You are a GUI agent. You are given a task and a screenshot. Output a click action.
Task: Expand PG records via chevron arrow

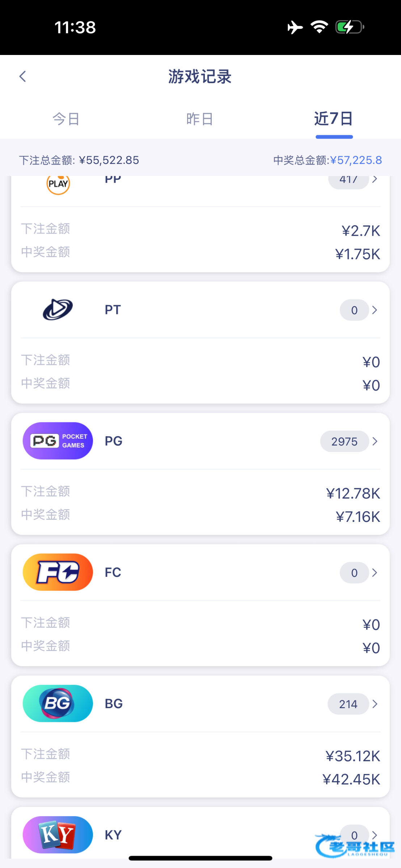(375, 441)
